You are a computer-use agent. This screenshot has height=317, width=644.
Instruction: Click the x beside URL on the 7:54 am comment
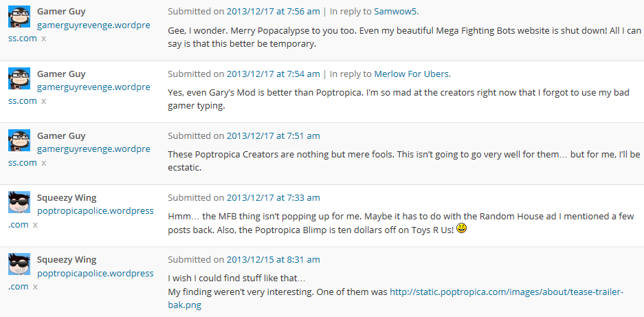[x=43, y=101]
